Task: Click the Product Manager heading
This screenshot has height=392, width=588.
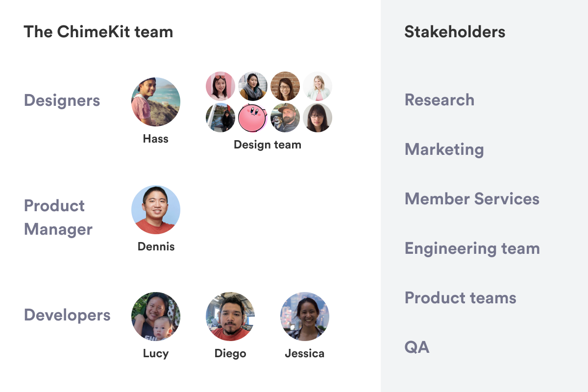Action: [58, 218]
